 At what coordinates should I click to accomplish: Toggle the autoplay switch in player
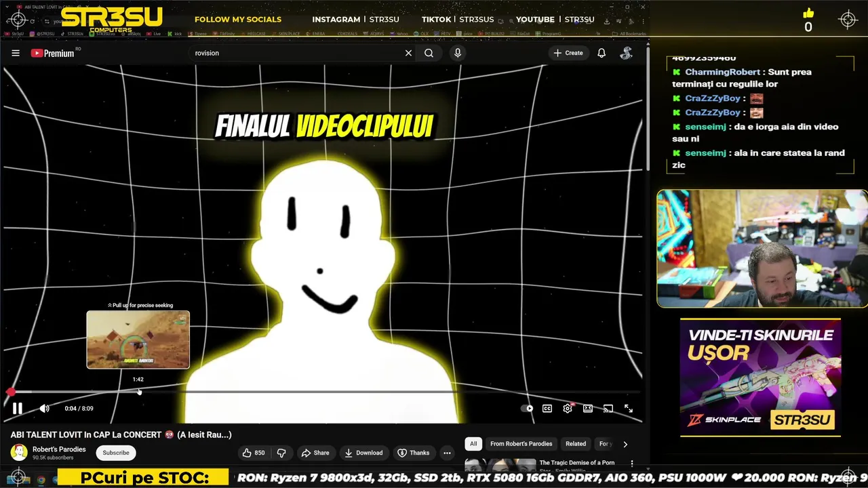click(x=527, y=408)
